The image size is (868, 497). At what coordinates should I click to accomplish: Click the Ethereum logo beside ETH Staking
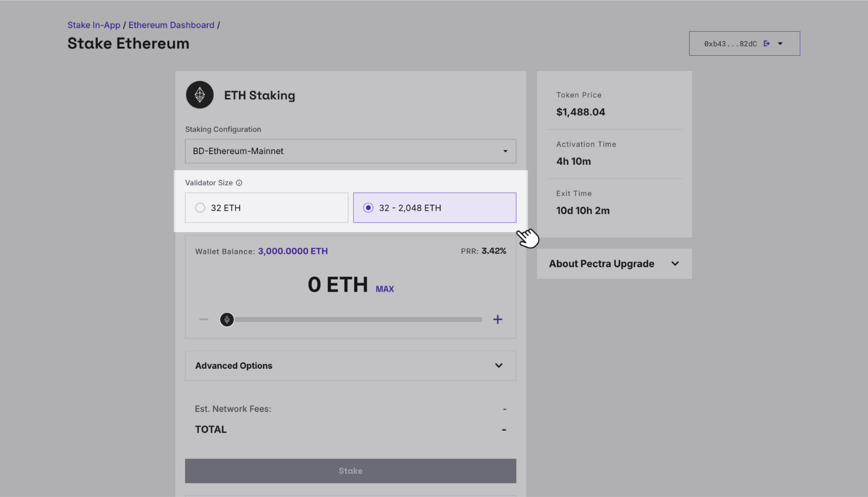(x=200, y=95)
